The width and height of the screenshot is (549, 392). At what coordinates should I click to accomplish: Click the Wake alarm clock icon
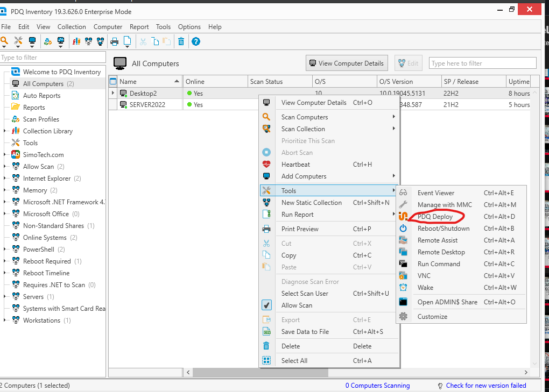pyautogui.click(x=403, y=288)
